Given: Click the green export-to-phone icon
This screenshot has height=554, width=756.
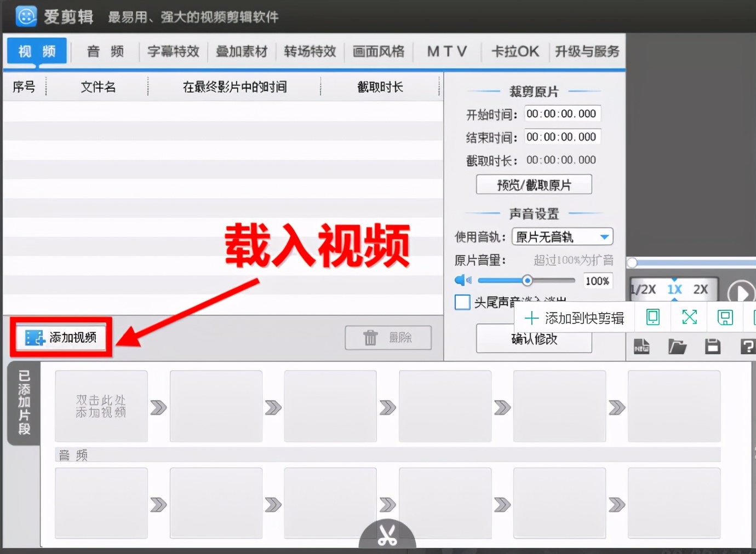Looking at the screenshot, I should pyautogui.click(x=652, y=317).
